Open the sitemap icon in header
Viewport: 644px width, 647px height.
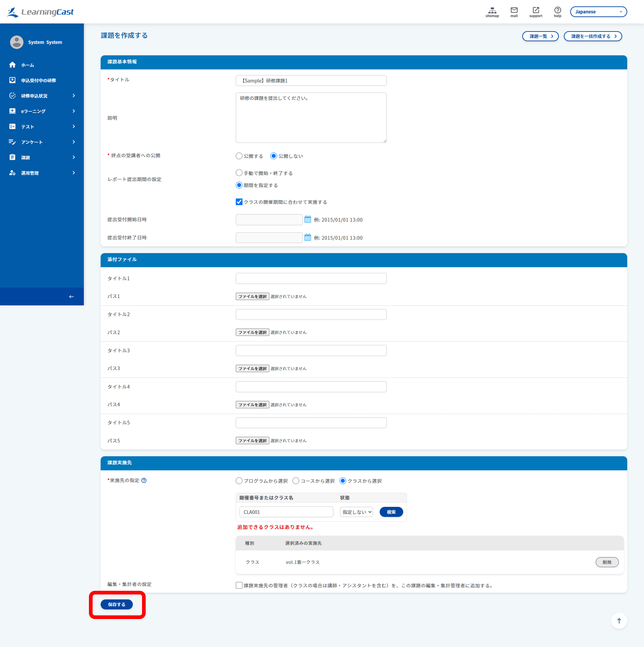(x=492, y=12)
